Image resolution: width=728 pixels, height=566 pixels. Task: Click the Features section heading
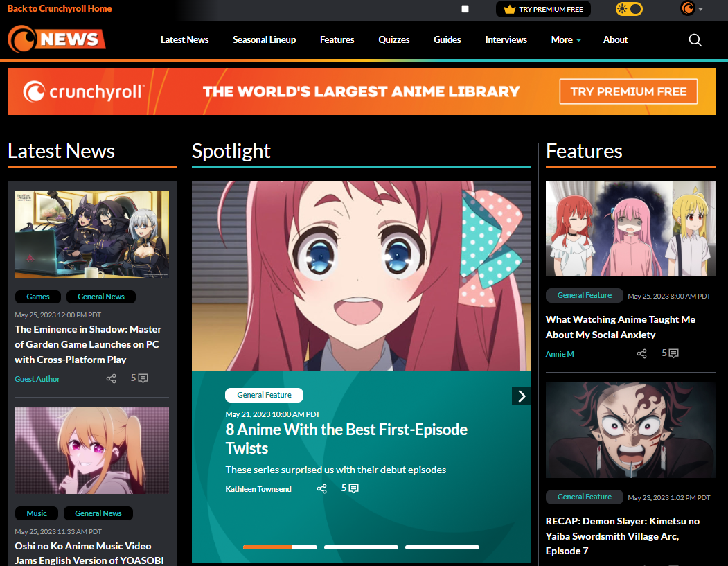click(584, 151)
